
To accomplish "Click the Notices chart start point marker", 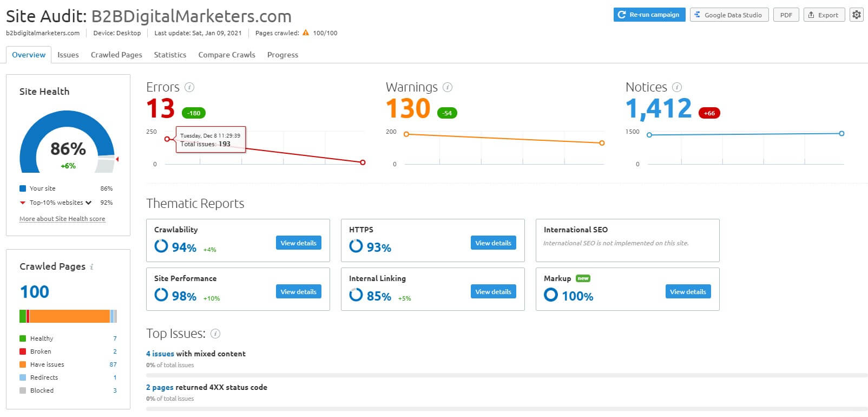I will [x=649, y=135].
